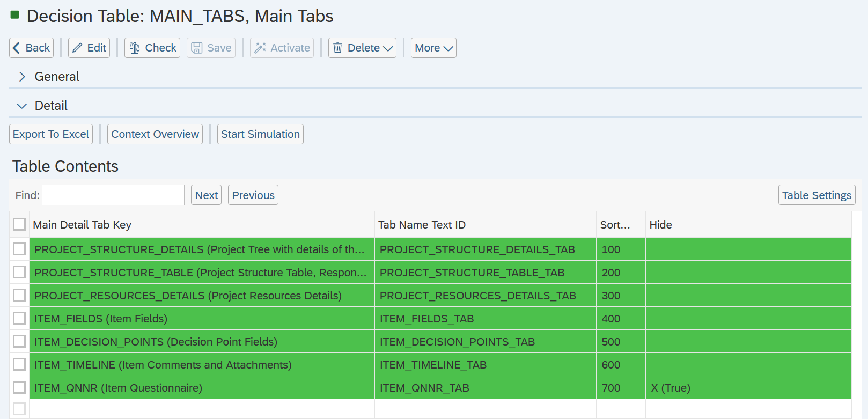Click Export To Excel button
Screen dimensions: 868x419
coord(51,134)
